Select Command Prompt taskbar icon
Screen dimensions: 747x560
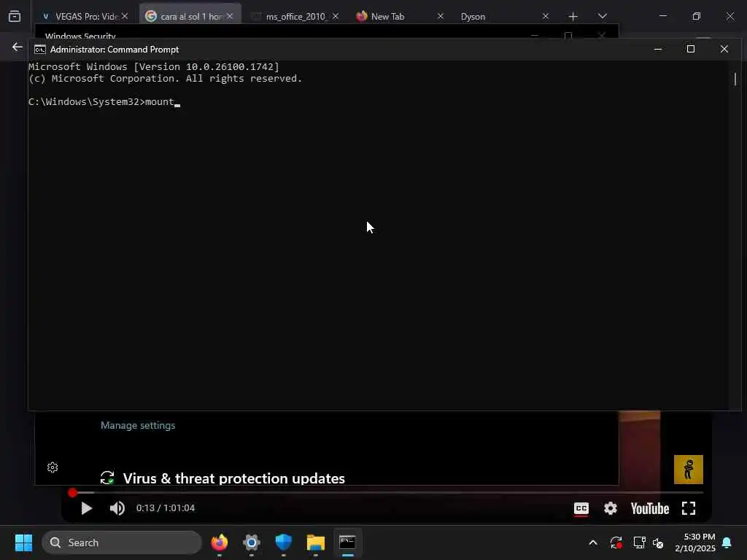347,542
